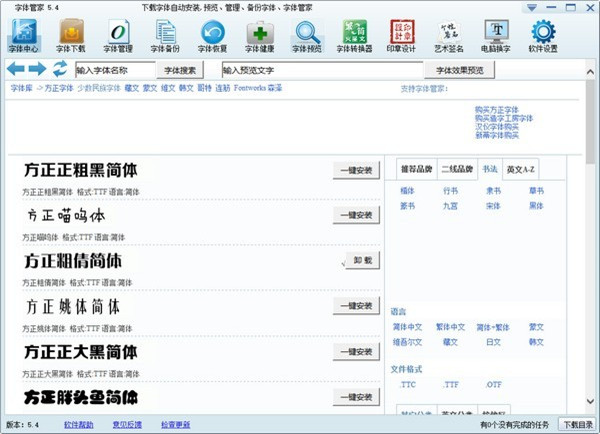Open the 艺术签名 icon

[x=449, y=36]
